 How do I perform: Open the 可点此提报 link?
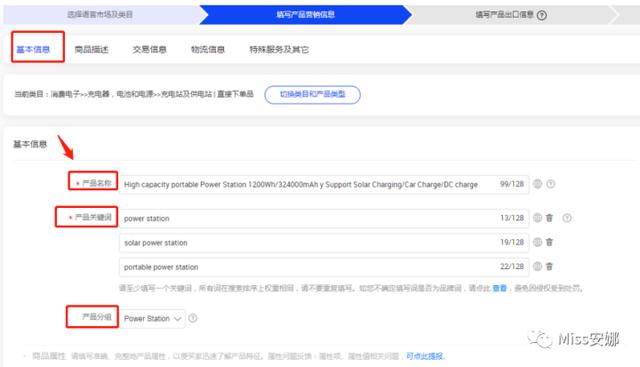click(x=425, y=356)
